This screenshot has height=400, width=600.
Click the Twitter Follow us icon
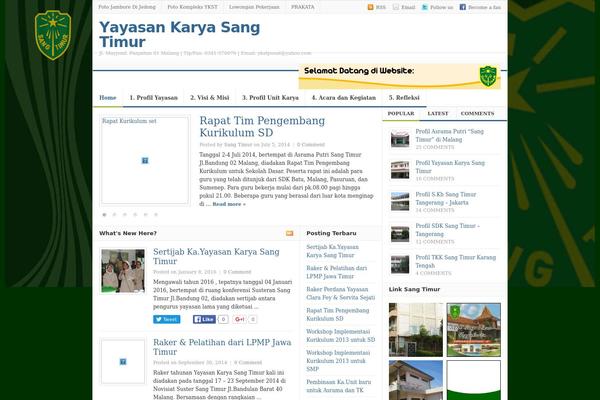[425, 7]
